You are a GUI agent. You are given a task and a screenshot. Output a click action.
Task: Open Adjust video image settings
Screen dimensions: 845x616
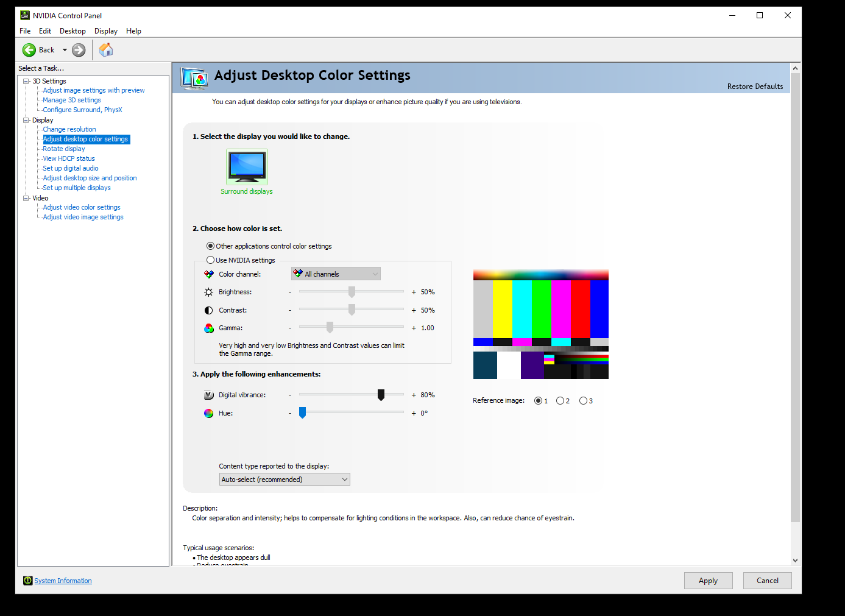[83, 217]
